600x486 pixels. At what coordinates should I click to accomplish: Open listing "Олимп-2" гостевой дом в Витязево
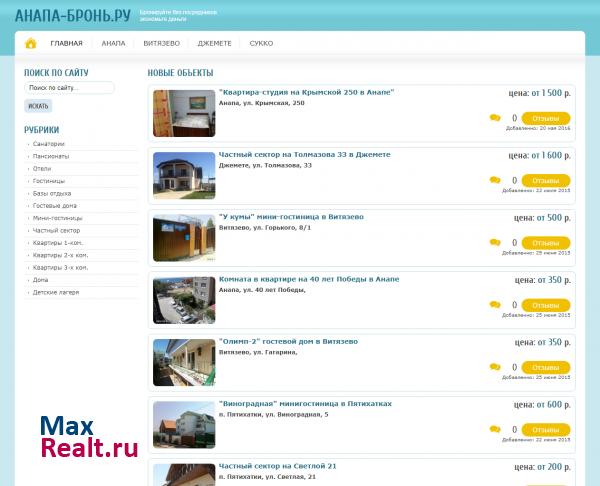click(x=289, y=341)
